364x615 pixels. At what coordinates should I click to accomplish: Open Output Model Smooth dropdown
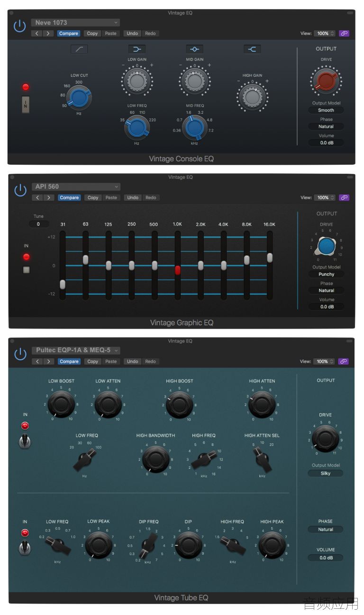(x=326, y=110)
